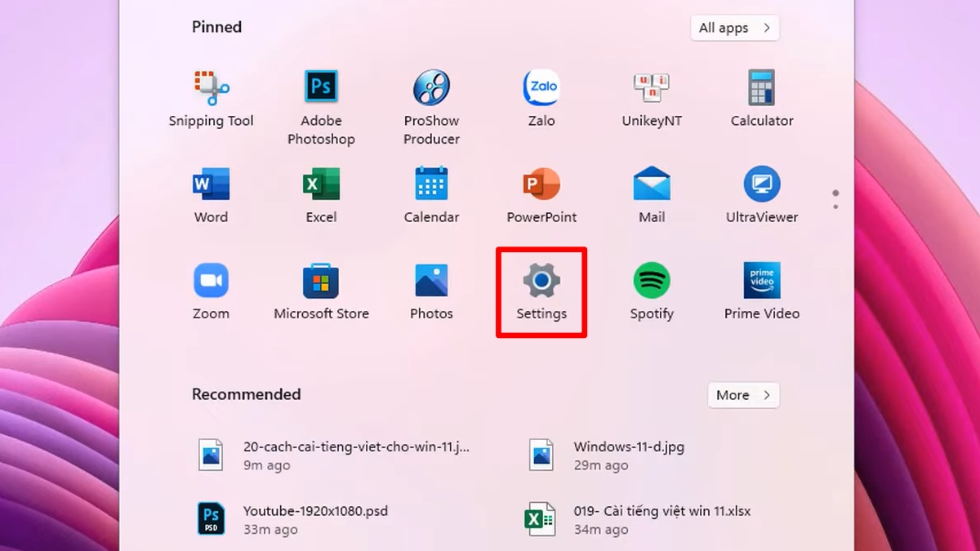Click the More button in Recommended

[x=743, y=395]
